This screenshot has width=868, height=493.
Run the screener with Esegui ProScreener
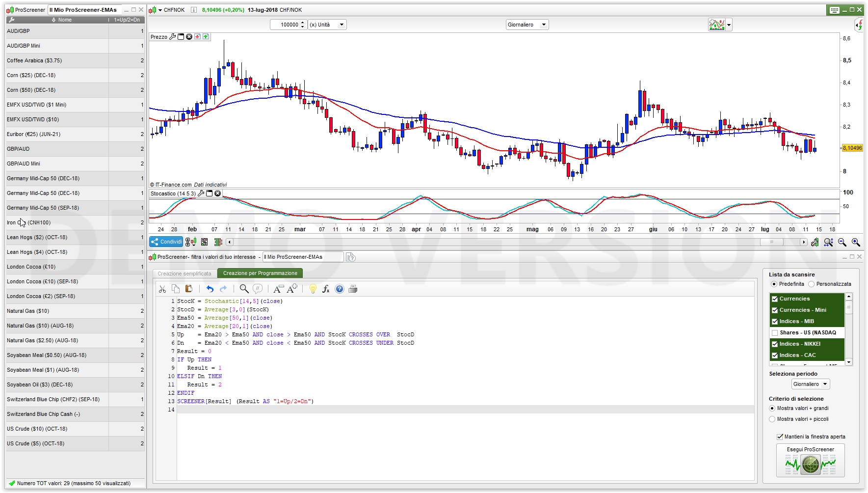(810, 460)
